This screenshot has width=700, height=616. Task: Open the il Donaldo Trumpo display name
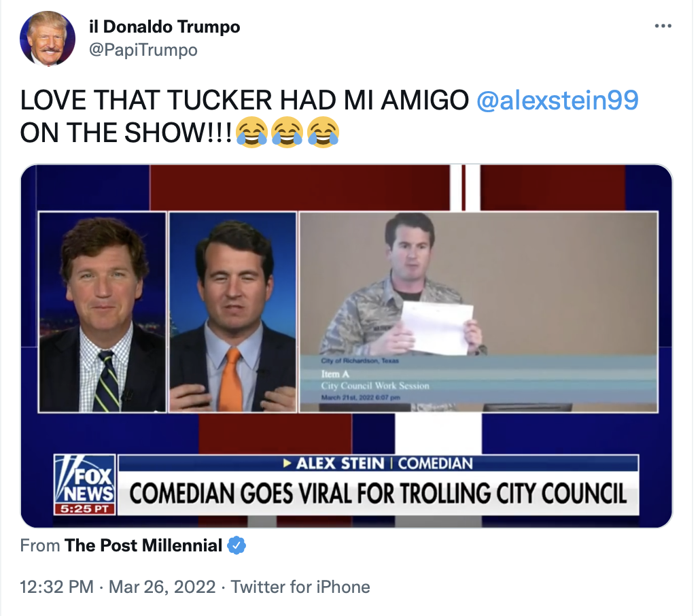tap(164, 27)
